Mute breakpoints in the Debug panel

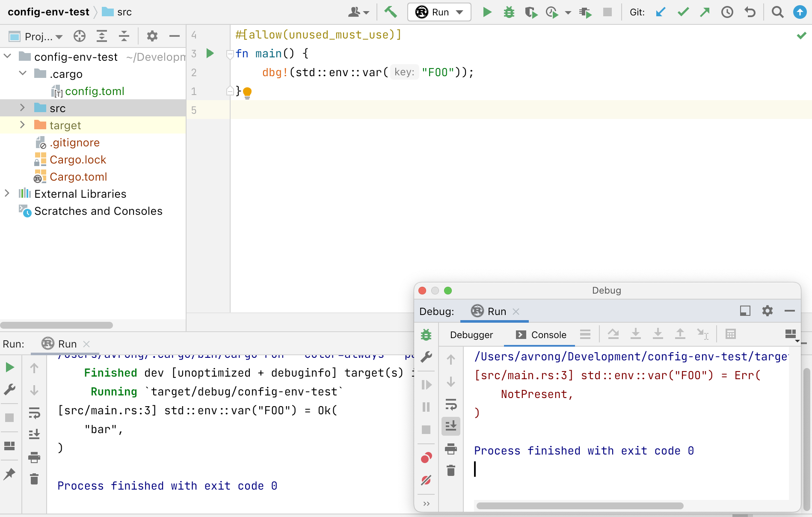point(426,480)
